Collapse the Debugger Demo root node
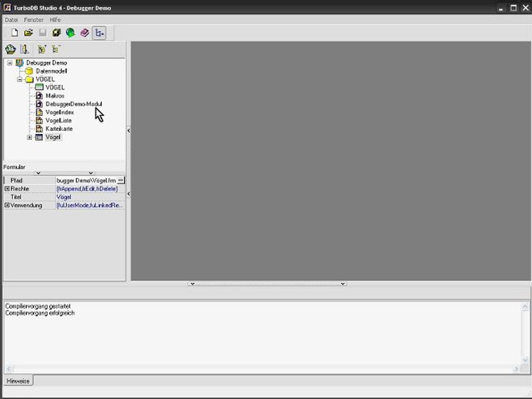 pyautogui.click(x=10, y=63)
